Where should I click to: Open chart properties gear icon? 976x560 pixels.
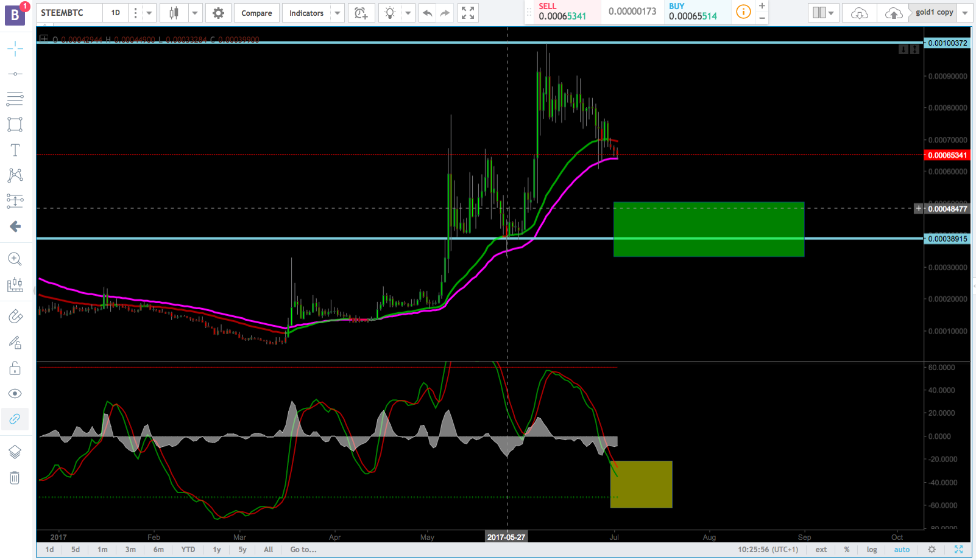click(x=218, y=13)
